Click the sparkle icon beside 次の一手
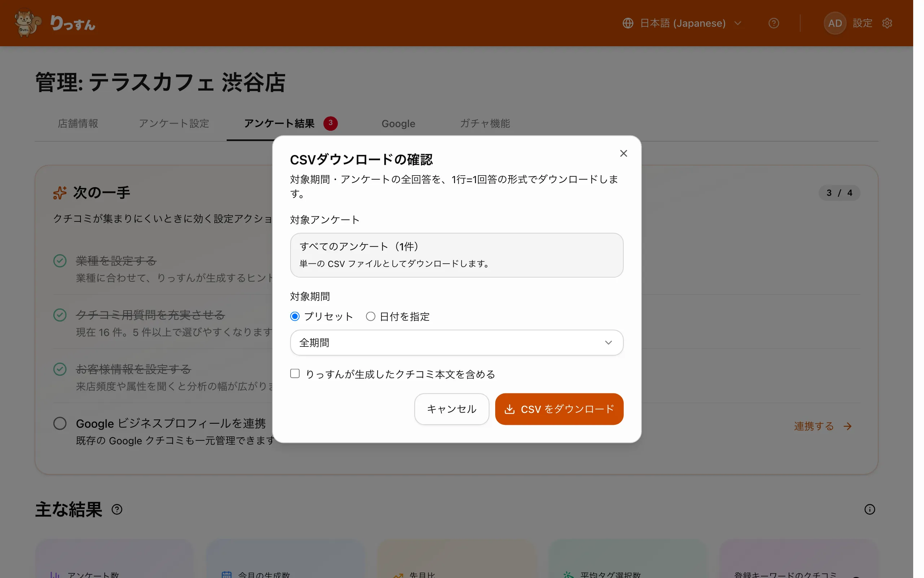924x578 pixels. pos(60,193)
